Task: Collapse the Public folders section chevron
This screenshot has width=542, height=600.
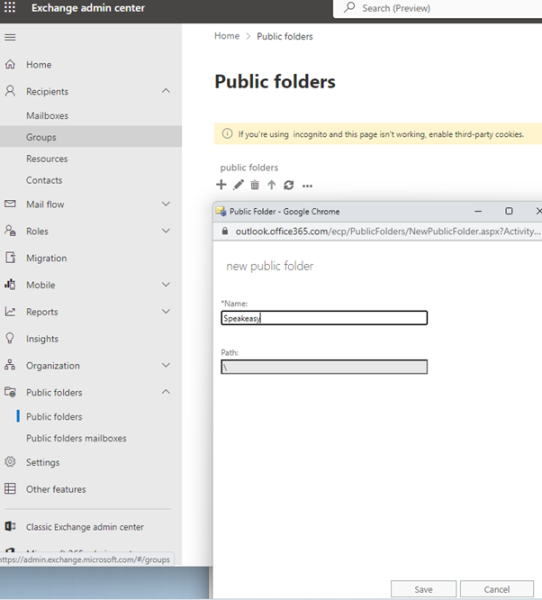Action: (x=166, y=392)
